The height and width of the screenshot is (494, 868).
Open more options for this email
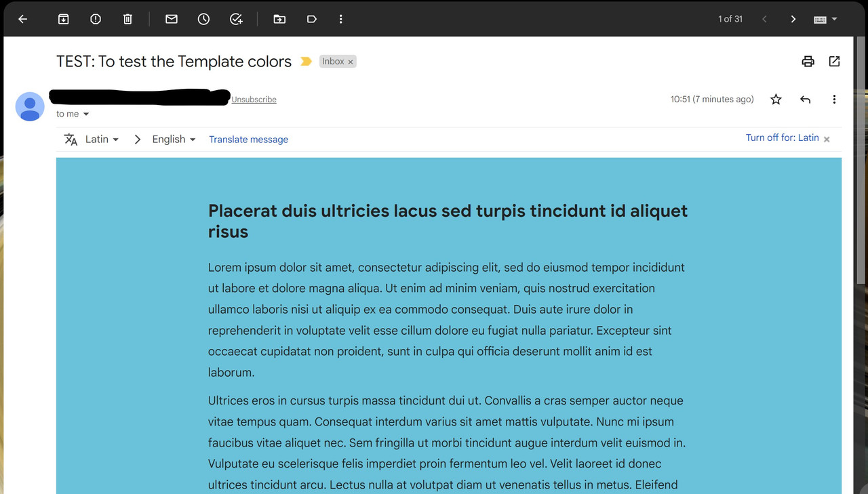point(834,99)
